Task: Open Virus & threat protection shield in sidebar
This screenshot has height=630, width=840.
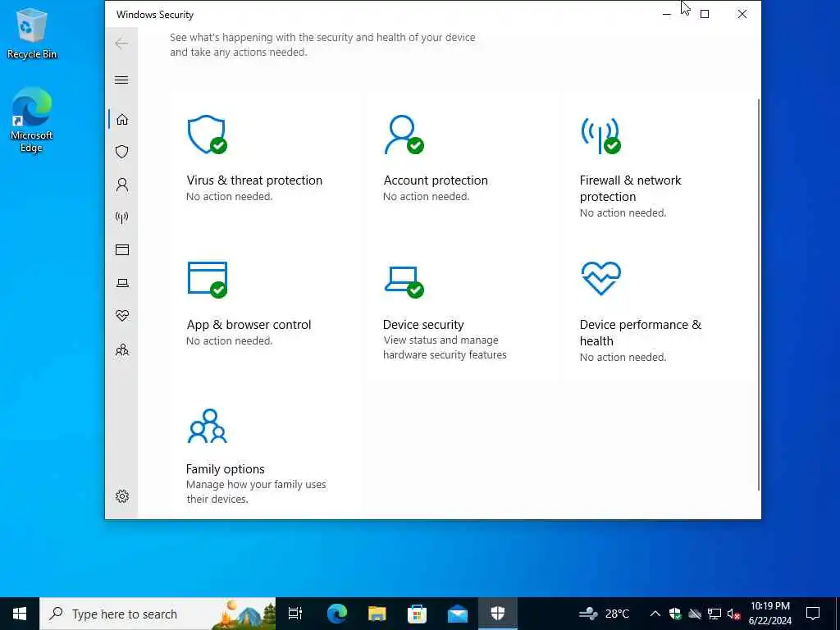Action: [122, 152]
